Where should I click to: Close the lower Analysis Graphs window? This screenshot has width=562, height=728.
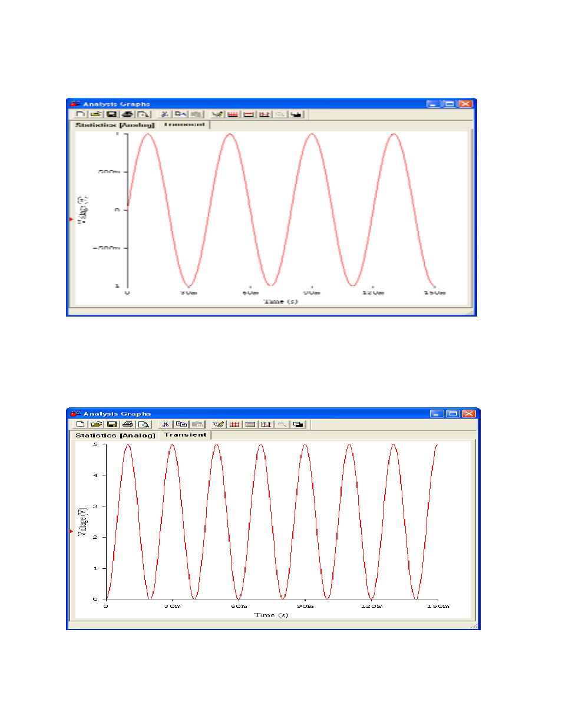tap(469, 414)
